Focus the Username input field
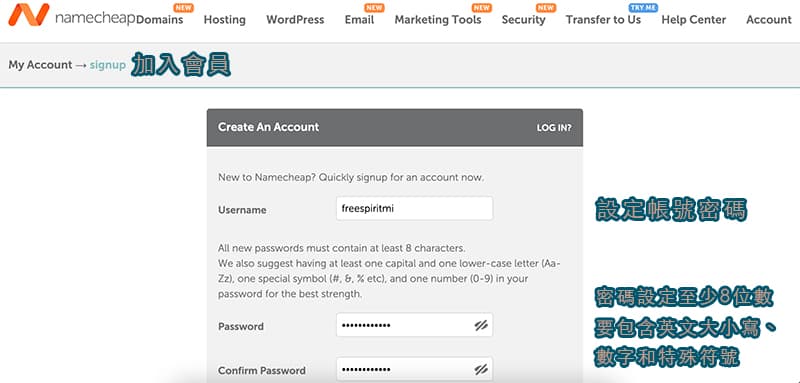The height and width of the screenshot is (383, 800). coord(414,209)
